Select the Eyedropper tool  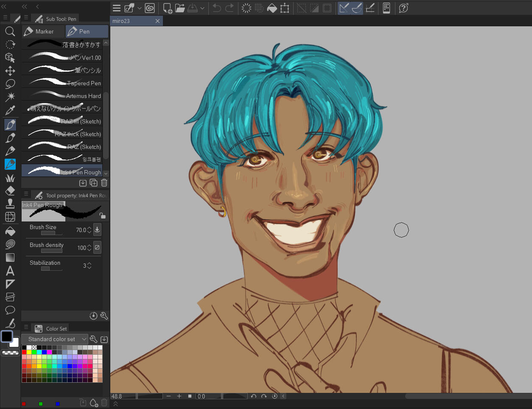(10, 110)
